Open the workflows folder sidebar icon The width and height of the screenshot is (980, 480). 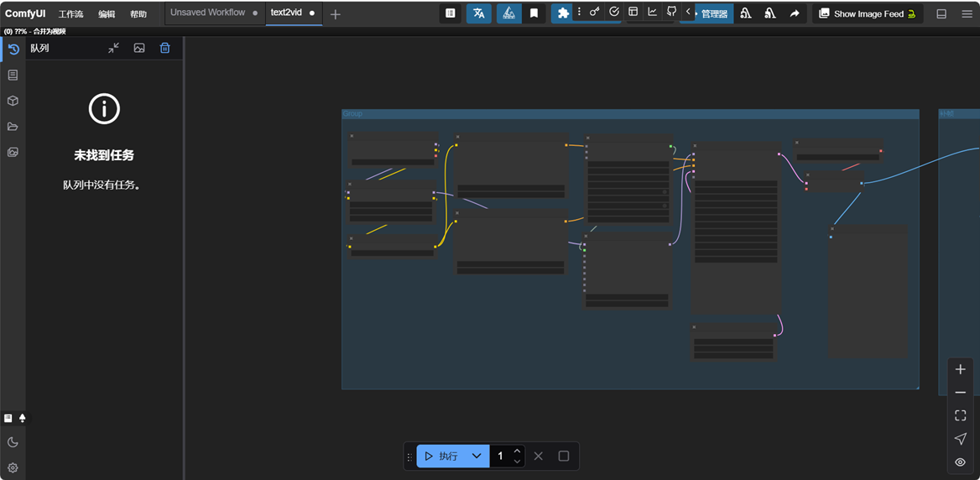click(x=13, y=127)
